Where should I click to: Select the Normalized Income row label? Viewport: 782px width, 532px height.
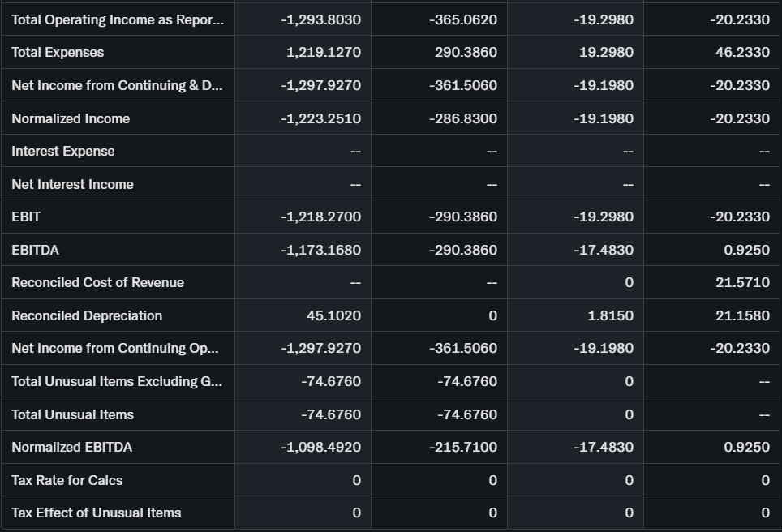click(x=71, y=118)
